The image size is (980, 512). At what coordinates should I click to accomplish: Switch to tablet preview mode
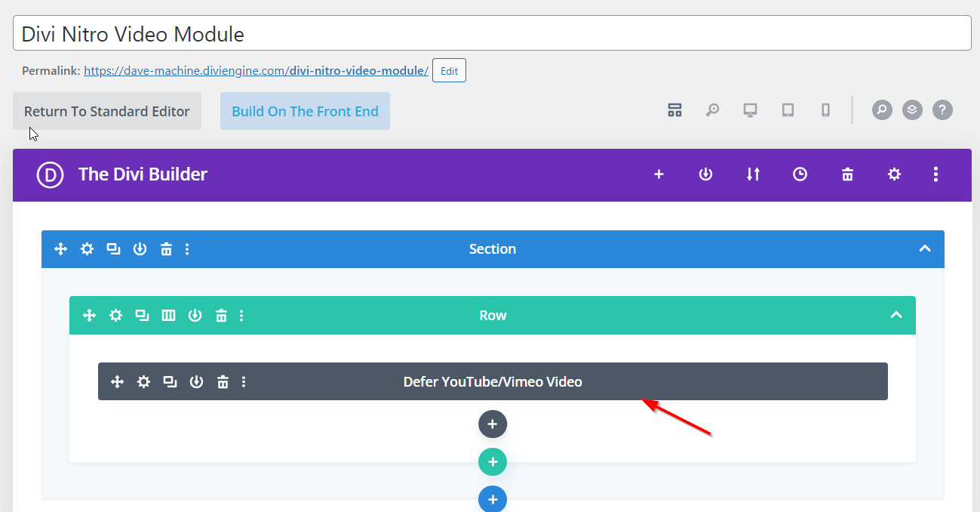click(788, 109)
